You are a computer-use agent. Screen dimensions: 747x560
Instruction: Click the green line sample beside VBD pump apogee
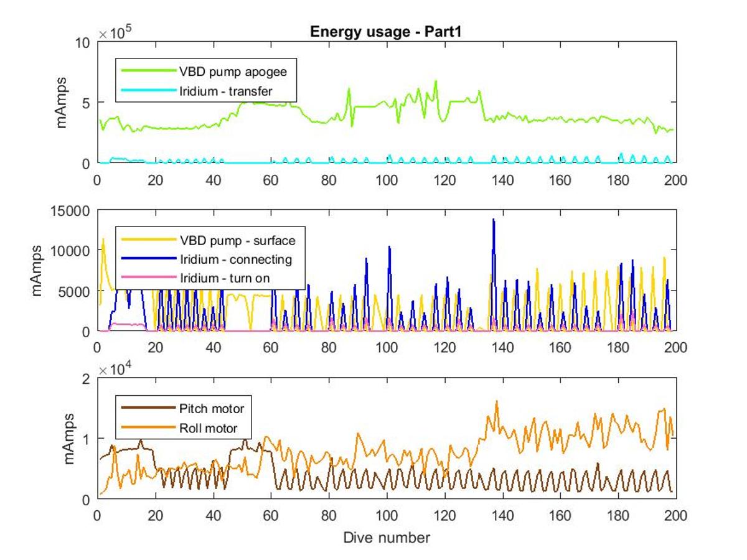pos(149,72)
